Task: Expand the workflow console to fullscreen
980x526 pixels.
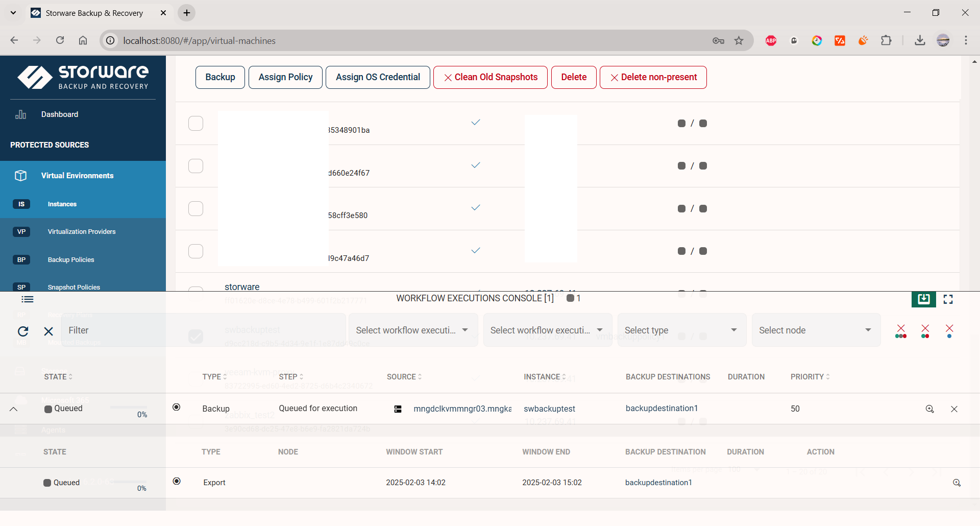Action: coord(948,299)
